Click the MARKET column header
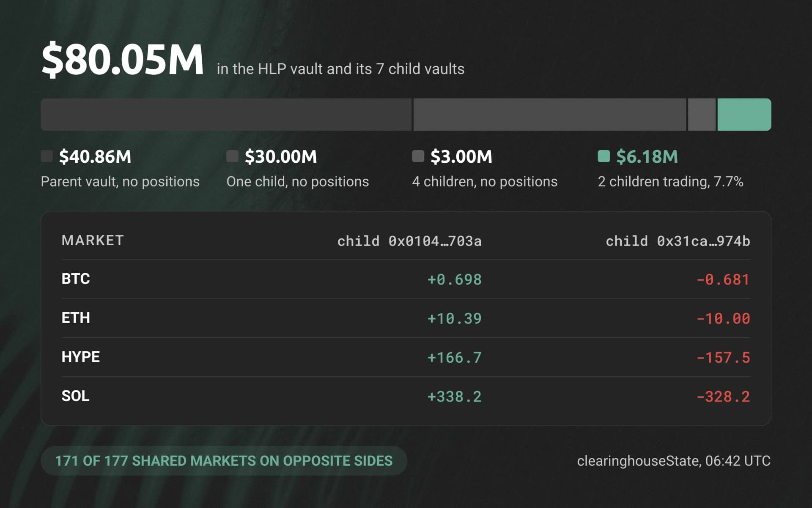 [93, 240]
